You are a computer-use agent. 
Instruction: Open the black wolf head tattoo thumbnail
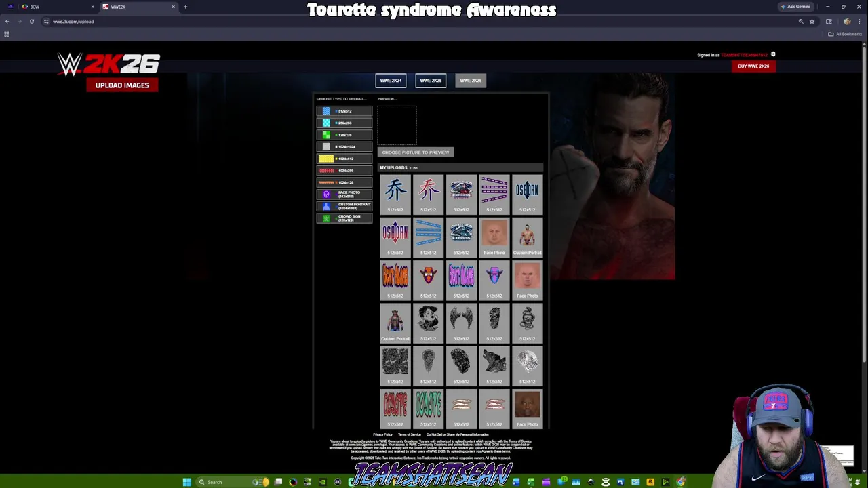coord(494,365)
